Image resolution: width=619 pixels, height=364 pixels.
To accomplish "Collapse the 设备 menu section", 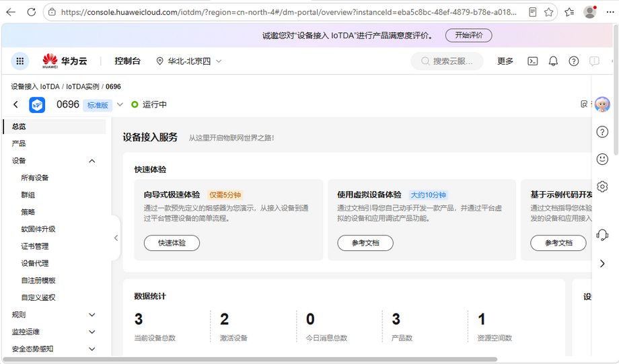I will point(92,161).
